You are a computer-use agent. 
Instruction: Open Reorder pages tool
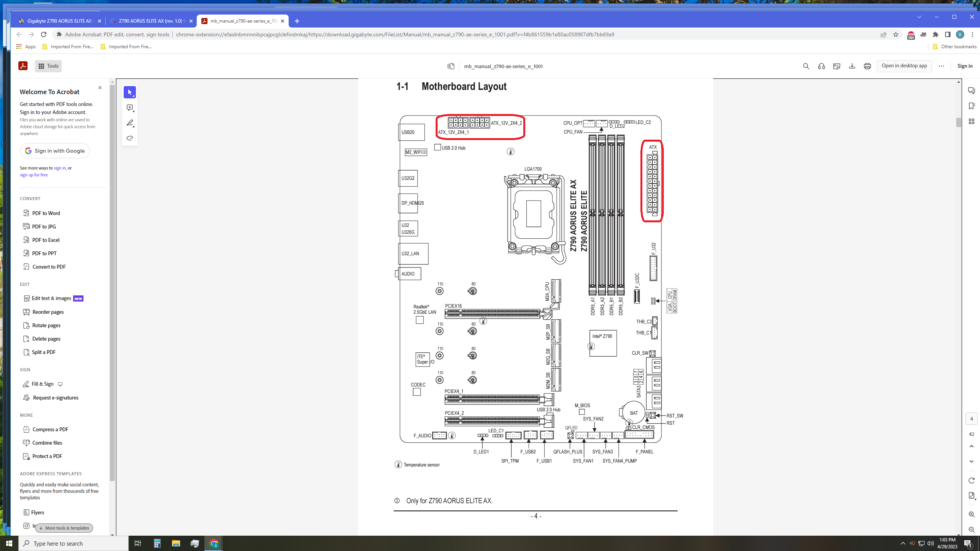click(43, 312)
